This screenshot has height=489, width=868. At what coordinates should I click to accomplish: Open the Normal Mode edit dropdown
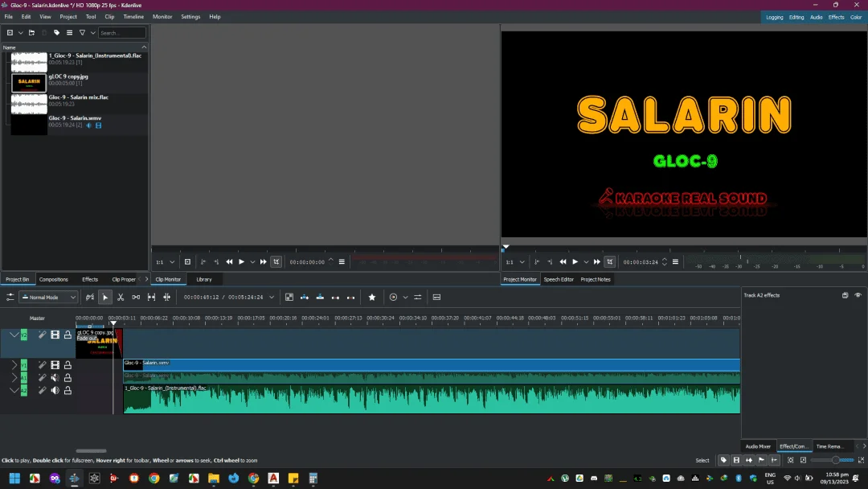[48, 298]
